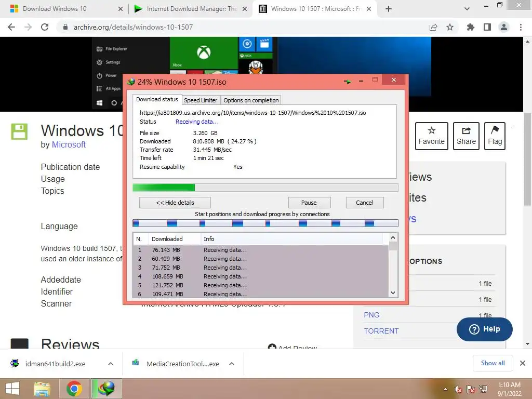This screenshot has width=532, height=399.
Task: Select connection row with 121.752 MB
Action: [x=261, y=285]
